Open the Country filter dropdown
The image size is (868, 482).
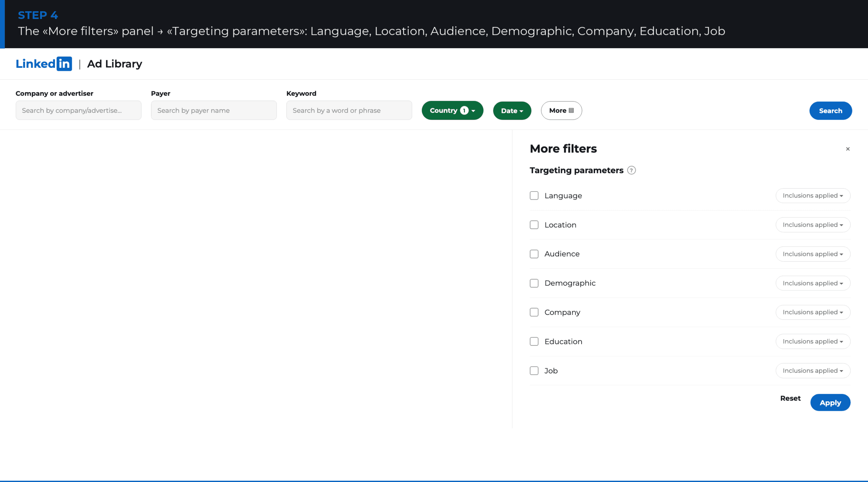(x=452, y=111)
